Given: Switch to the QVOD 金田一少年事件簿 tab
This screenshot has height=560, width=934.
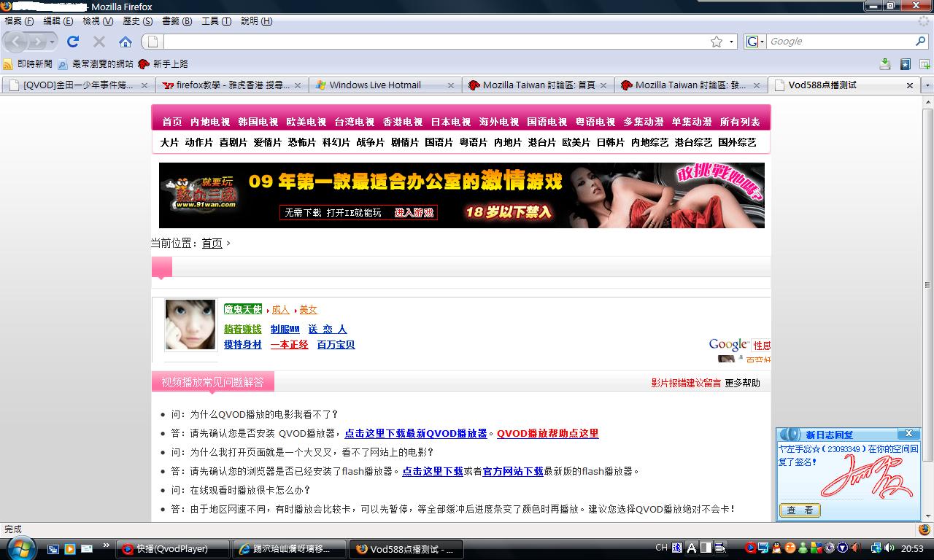Looking at the screenshot, I should [78, 85].
